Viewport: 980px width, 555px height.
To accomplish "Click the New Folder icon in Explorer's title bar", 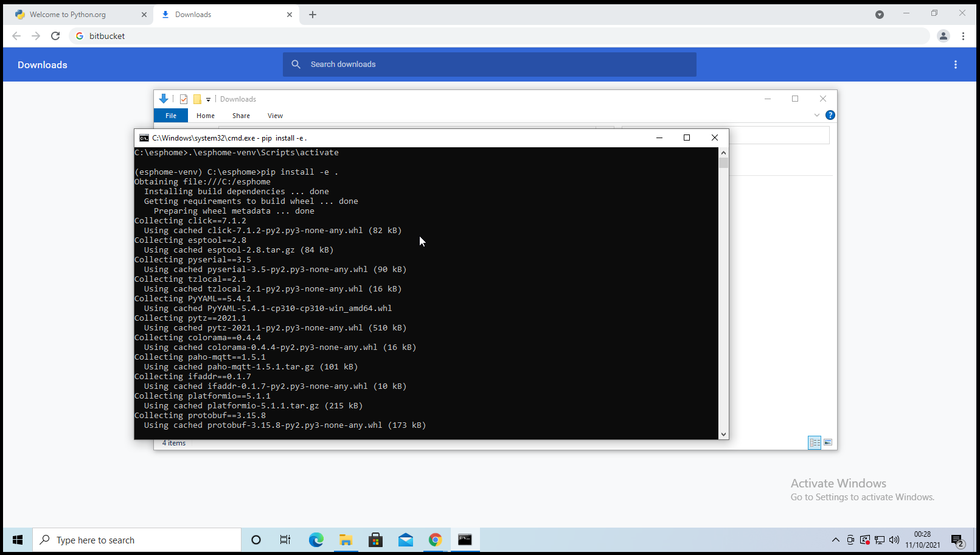I will click(x=198, y=99).
